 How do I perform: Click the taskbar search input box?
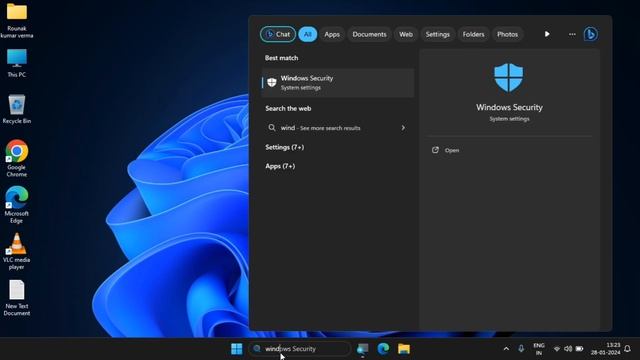click(x=300, y=349)
